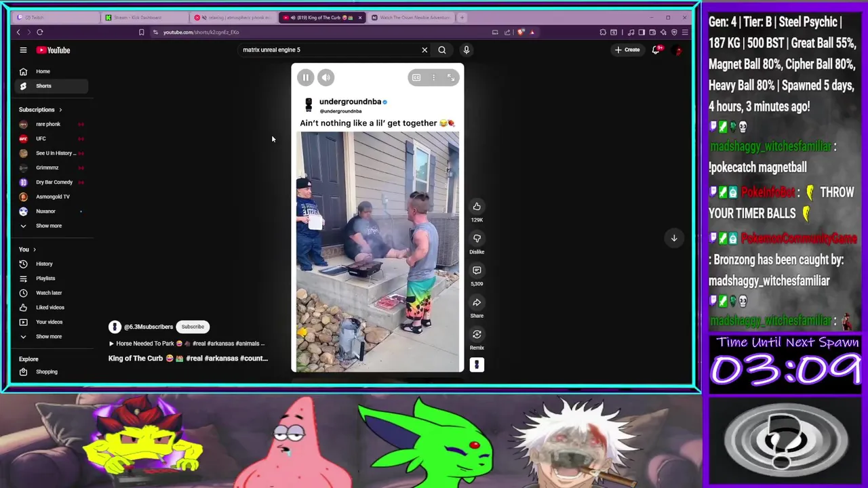Click the youtube.com address bar URL

[x=201, y=32]
